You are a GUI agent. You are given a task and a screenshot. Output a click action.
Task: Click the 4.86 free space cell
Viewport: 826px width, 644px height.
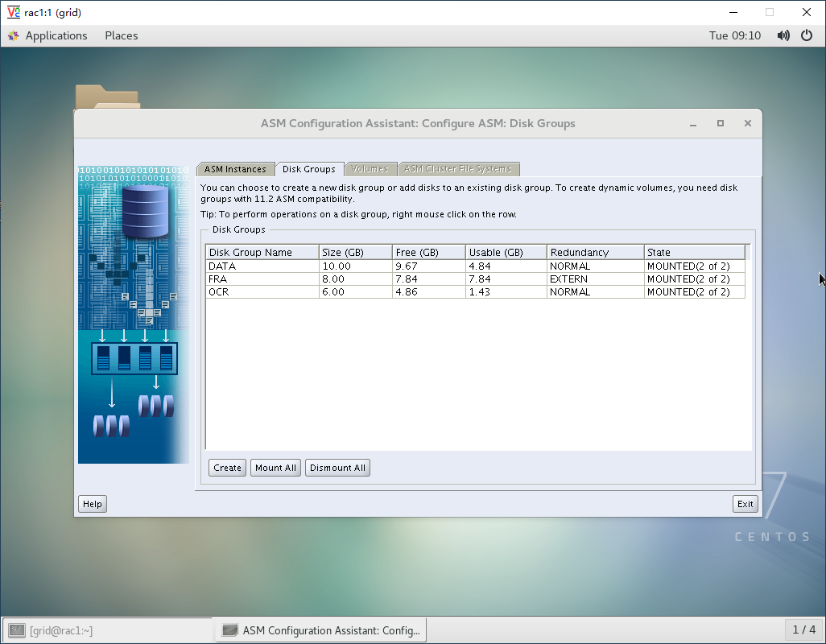pyautogui.click(x=429, y=291)
